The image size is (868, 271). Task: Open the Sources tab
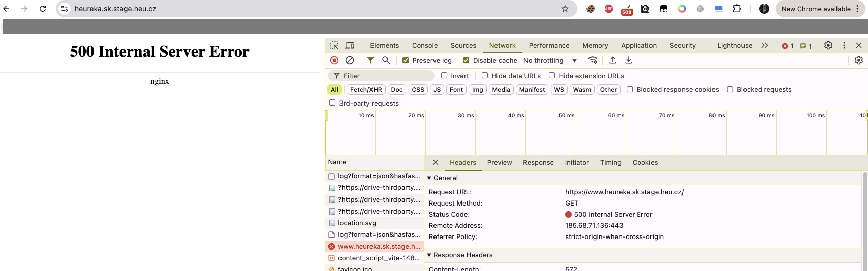coord(463,45)
